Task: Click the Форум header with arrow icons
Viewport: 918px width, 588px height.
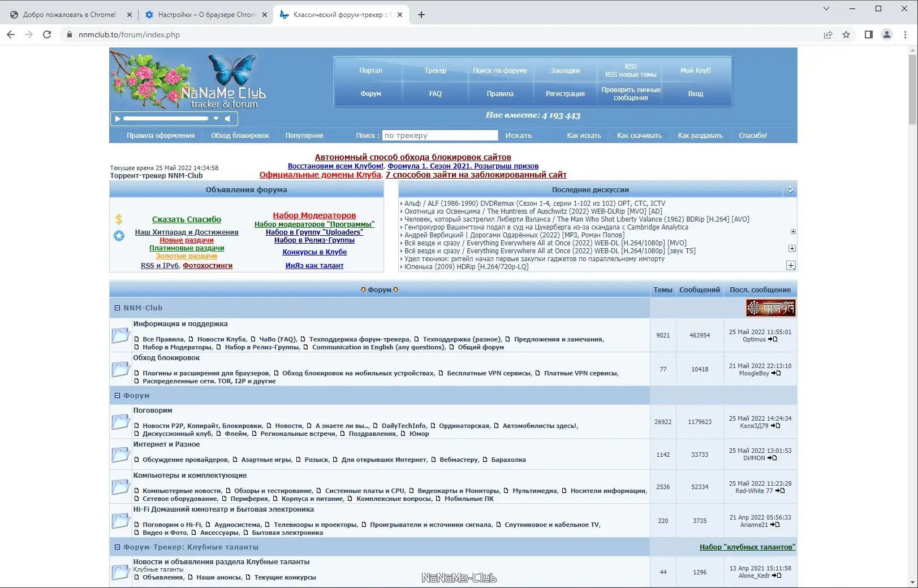Action: 380,290
